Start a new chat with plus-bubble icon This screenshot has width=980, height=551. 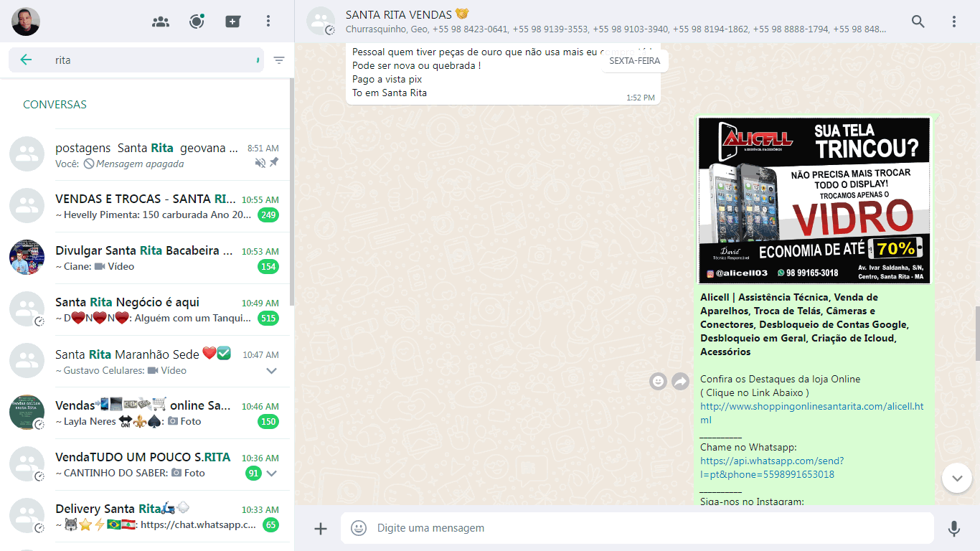click(x=232, y=22)
